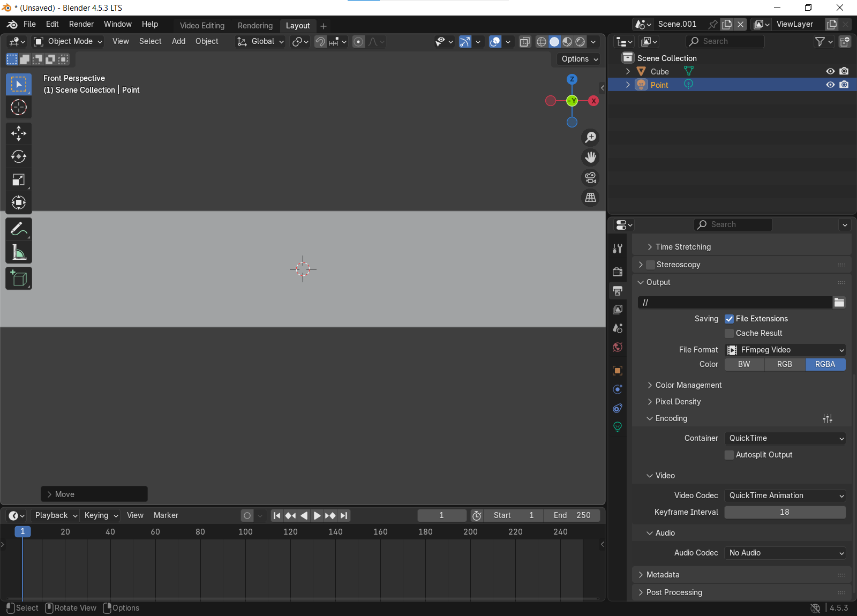Open the Render properties tab icon
Screen dimensions: 857x616
click(x=618, y=272)
